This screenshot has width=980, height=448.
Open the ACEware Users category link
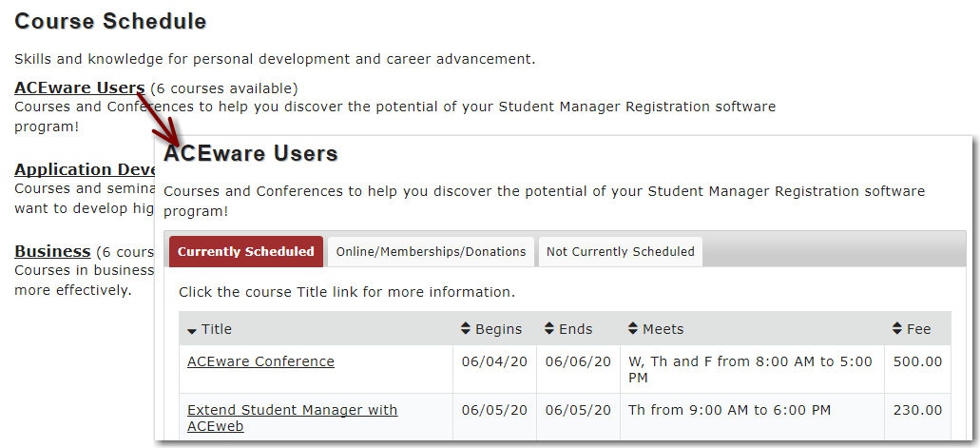80,88
